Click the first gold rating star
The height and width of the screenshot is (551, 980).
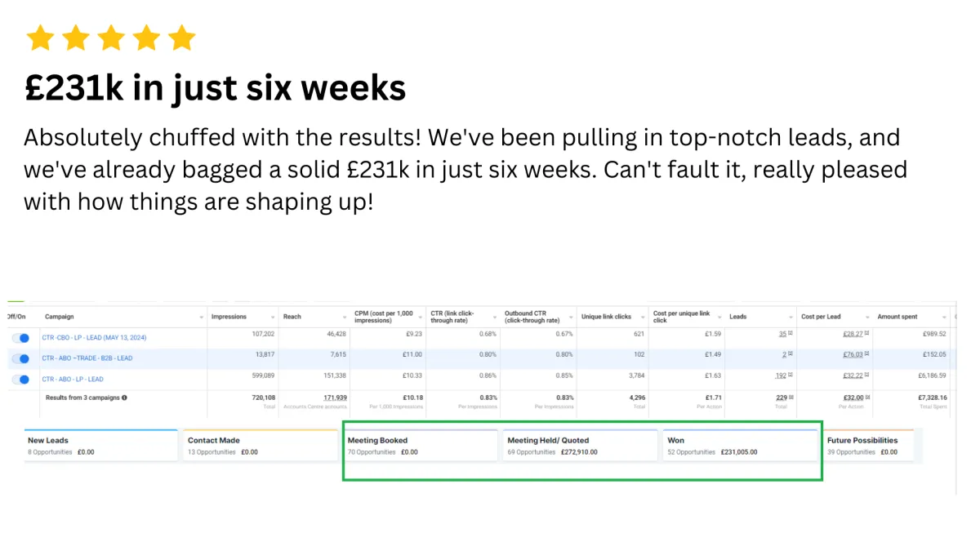39,38
